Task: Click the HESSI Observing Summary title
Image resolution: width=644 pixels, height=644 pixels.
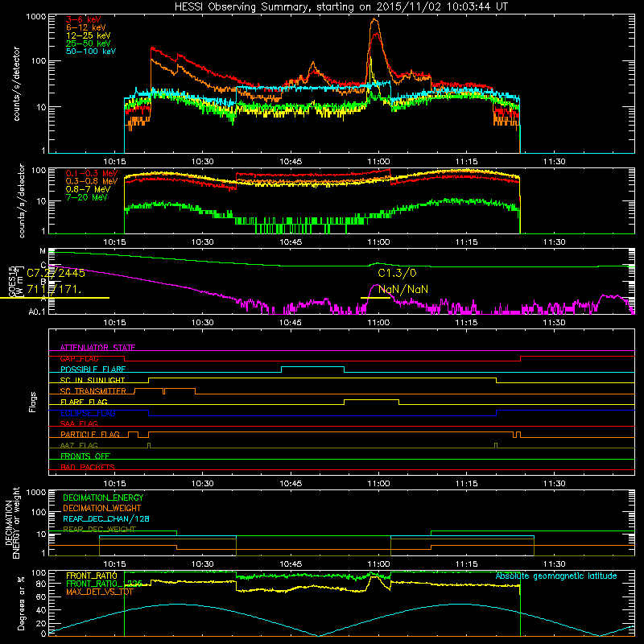Action: [x=341, y=7]
